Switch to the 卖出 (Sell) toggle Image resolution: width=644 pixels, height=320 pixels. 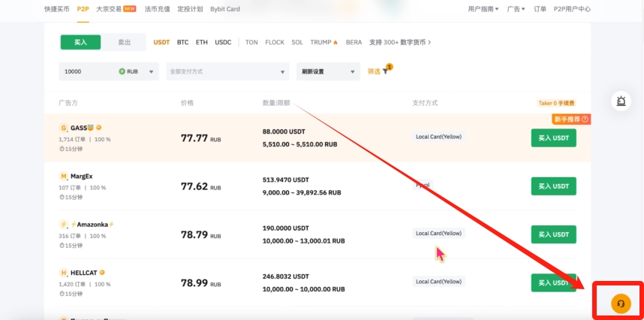(125, 42)
